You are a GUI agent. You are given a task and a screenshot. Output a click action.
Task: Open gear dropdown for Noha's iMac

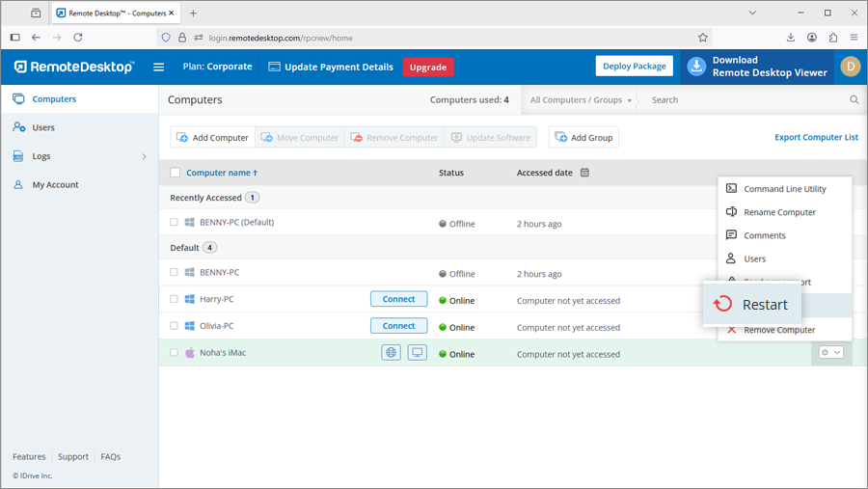click(x=830, y=353)
